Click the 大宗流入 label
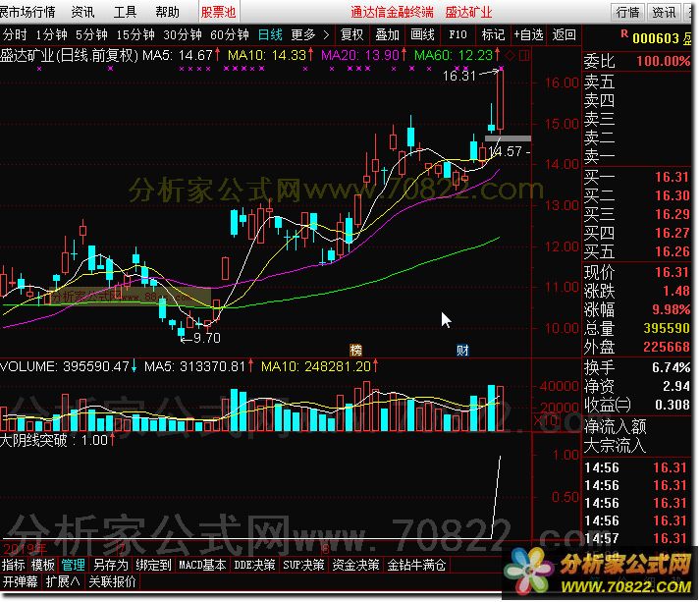Viewport: 700px width, 602px height. (x=615, y=446)
